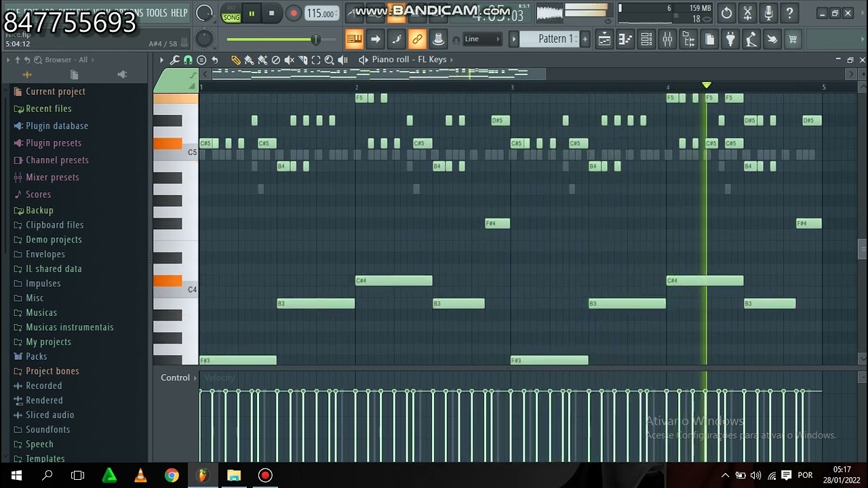Open the HELP menu
This screenshot has width=868, height=488.
click(x=179, y=13)
